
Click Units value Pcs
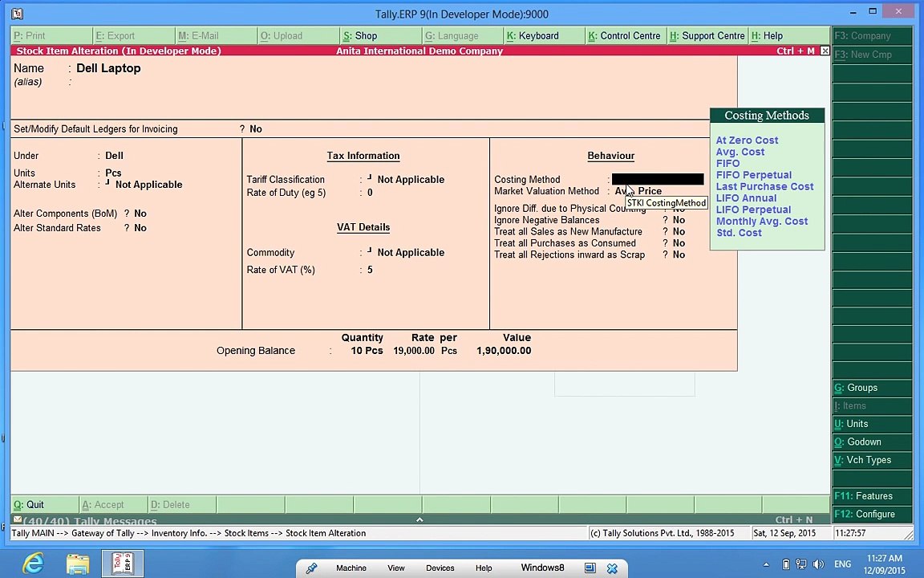(113, 173)
